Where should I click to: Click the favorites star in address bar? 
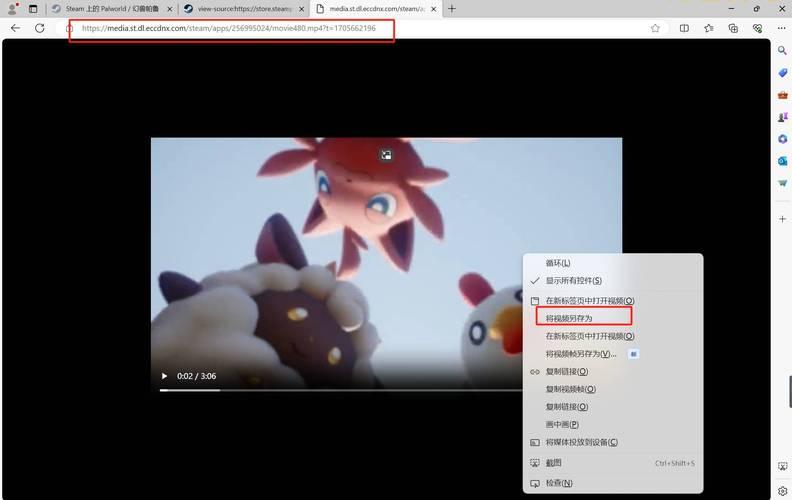(655, 28)
